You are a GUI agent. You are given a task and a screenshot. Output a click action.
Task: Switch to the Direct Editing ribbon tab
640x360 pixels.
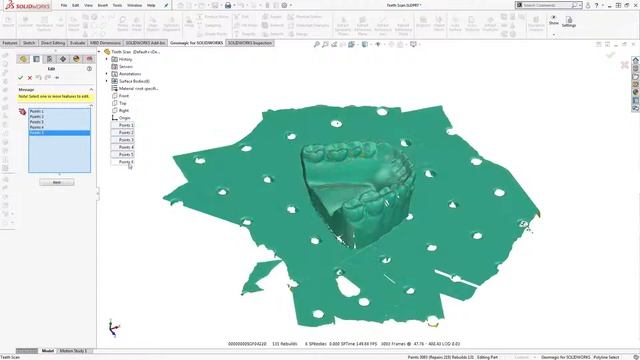(x=53, y=43)
